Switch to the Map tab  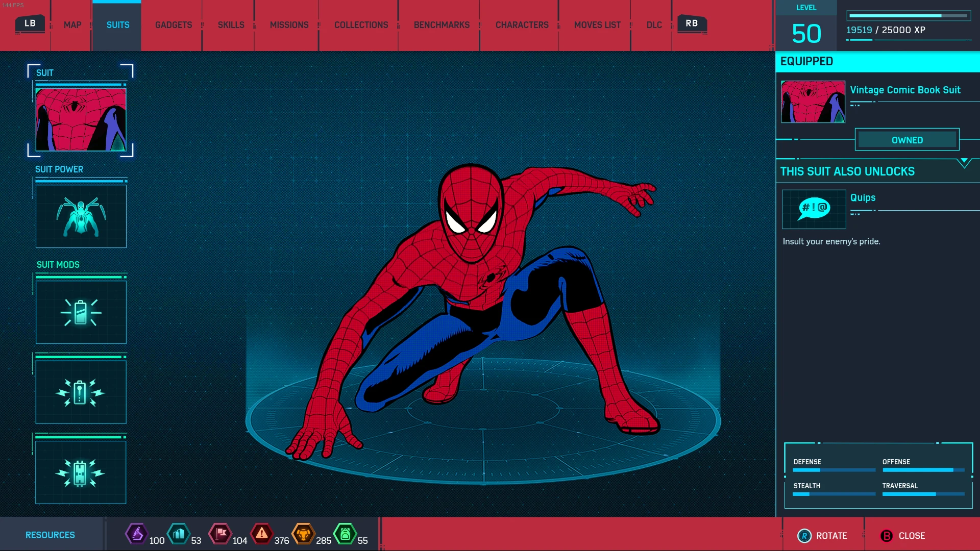coord(72,25)
